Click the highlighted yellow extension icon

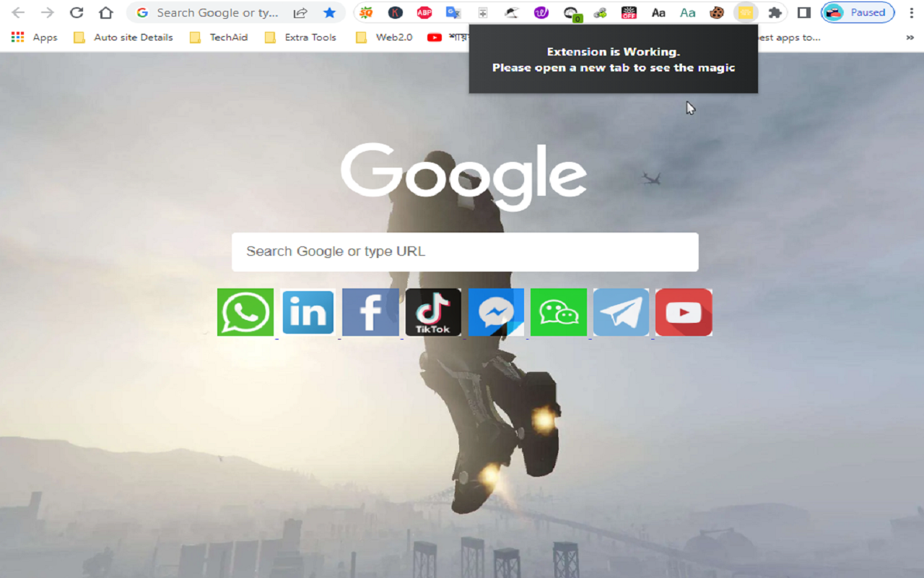click(x=745, y=12)
